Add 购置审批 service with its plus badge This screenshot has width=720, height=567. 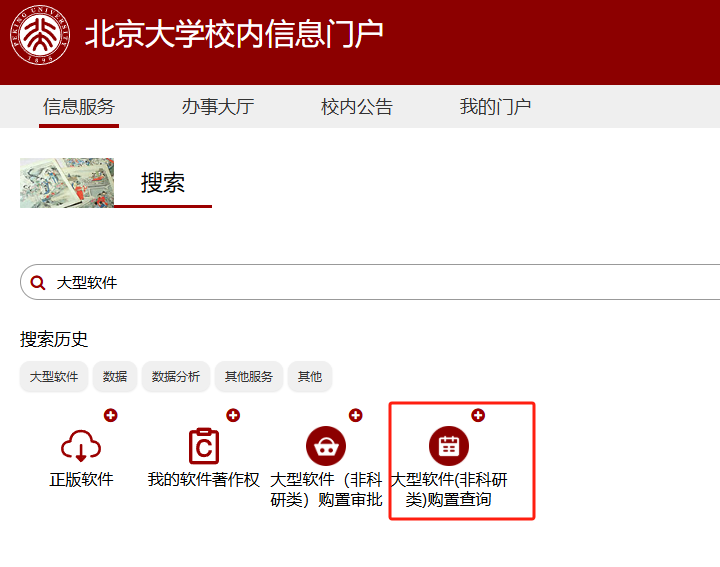click(356, 415)
